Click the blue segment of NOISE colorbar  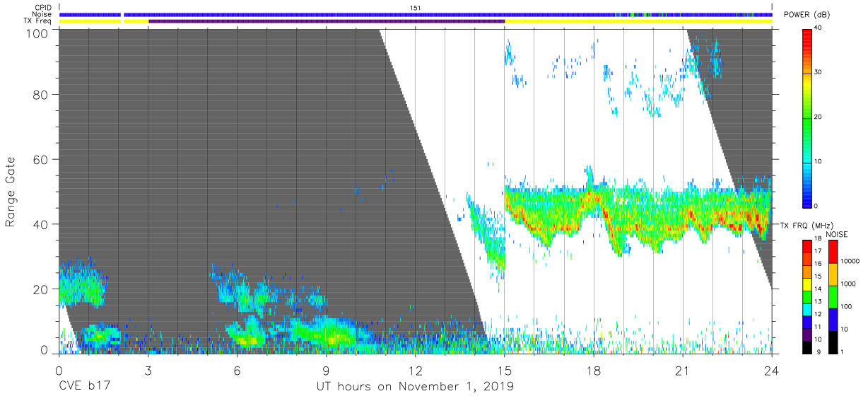(832, 319)
